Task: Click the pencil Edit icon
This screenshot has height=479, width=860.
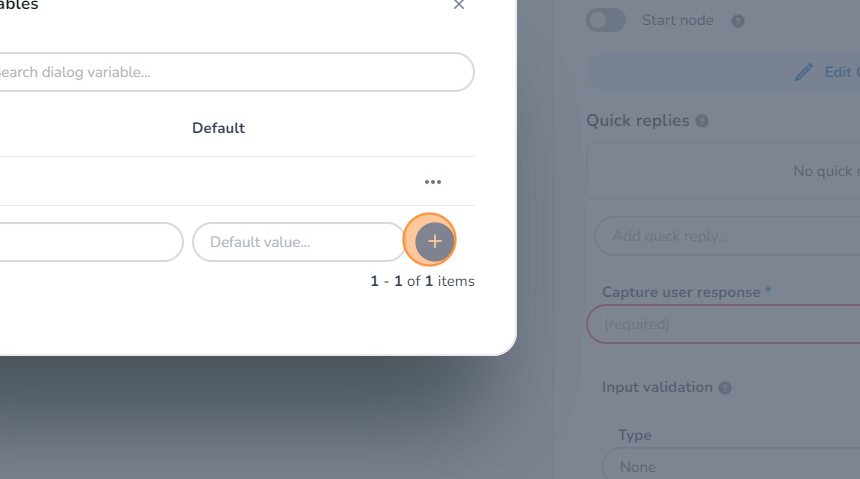Action: tap(804, 72)
